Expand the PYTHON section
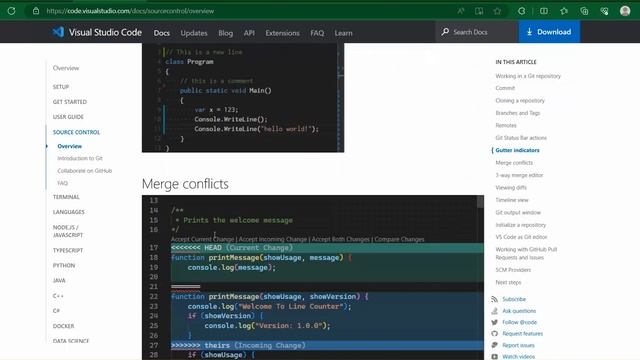 coord(64,266)
